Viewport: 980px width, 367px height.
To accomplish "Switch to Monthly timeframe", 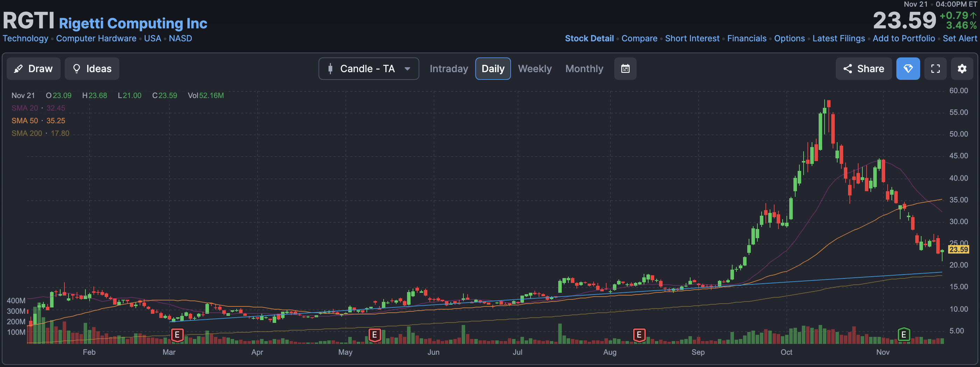I will click(584, 69).
